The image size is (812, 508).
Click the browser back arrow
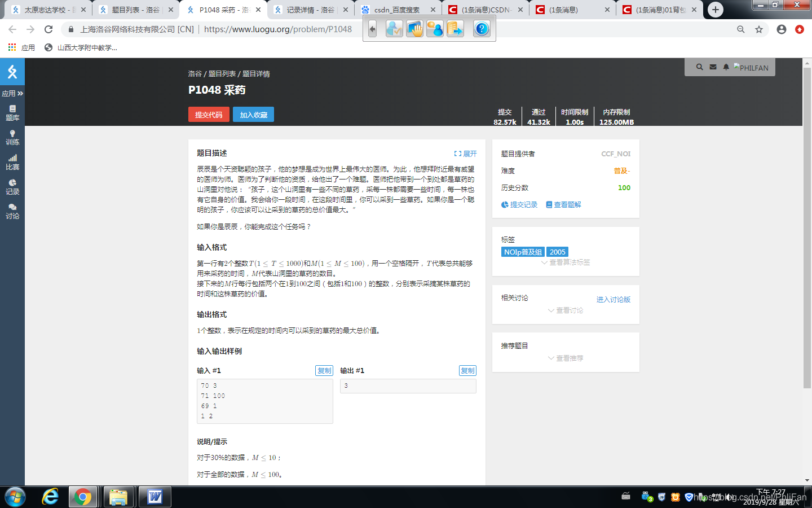coord(12,29)
